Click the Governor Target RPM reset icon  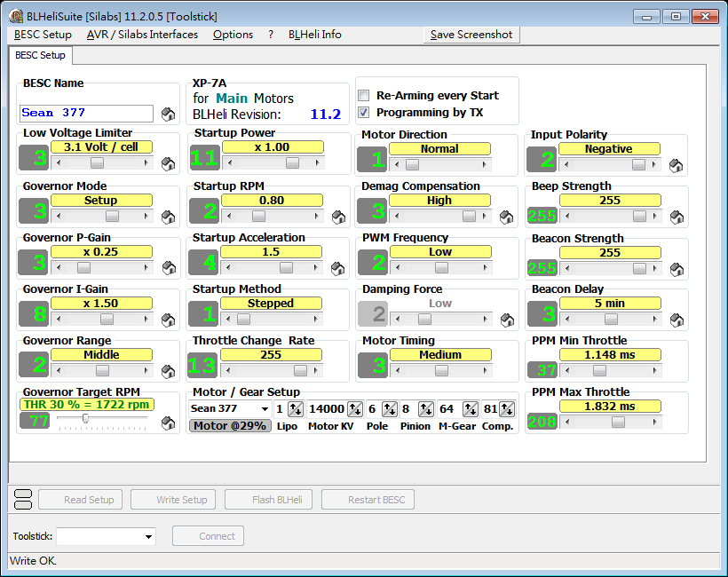pyautogui.click(x=168, y=423)
